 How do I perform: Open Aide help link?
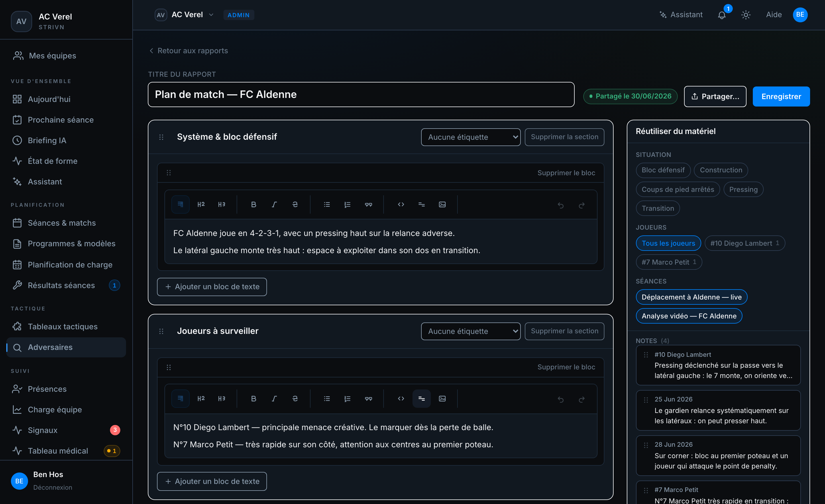(774, 15)
